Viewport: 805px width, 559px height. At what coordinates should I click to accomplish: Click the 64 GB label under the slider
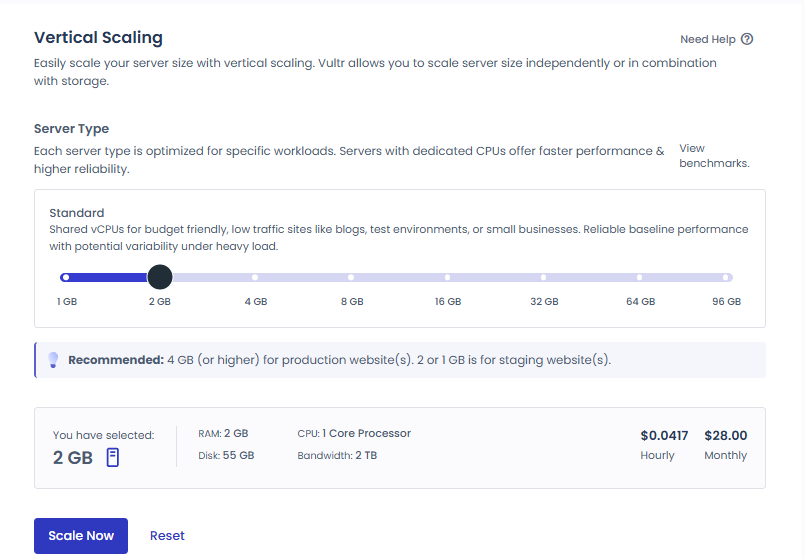pyautogui.click(x=640, y=302)
